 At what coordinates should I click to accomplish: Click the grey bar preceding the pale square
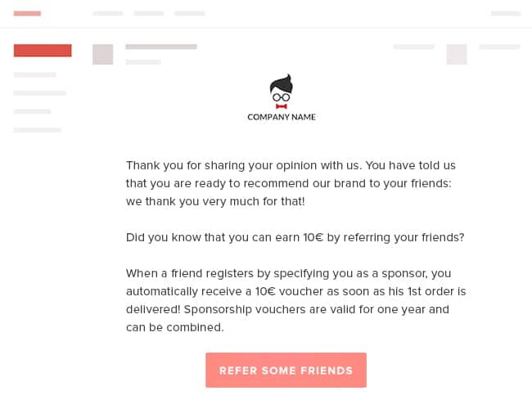point(413,47)
